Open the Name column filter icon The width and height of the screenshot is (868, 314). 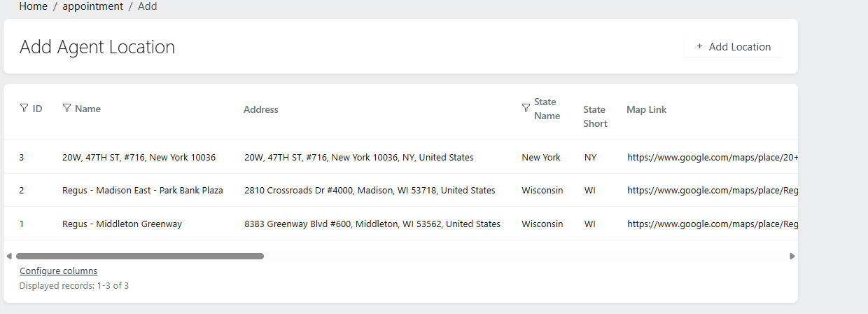(66, 109)
